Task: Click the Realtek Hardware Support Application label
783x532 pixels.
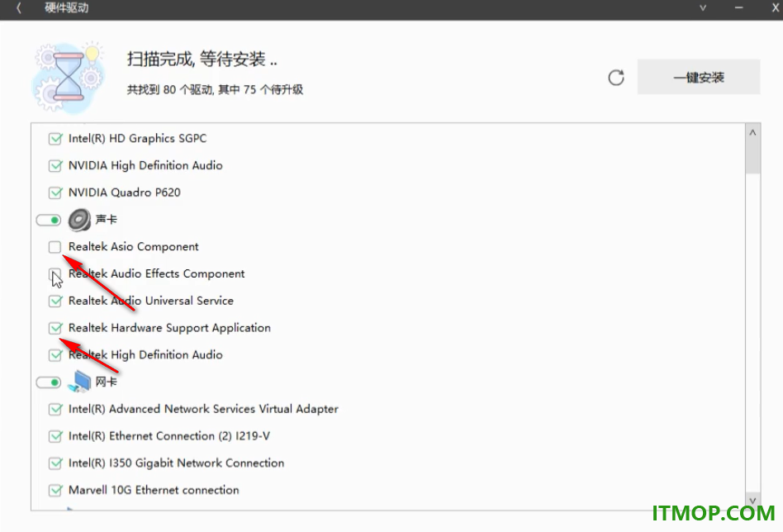Action: click(x=169, y=328)
